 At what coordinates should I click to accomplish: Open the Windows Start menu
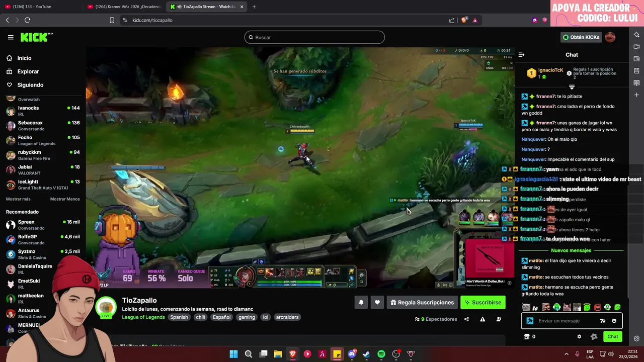[233, 354]
